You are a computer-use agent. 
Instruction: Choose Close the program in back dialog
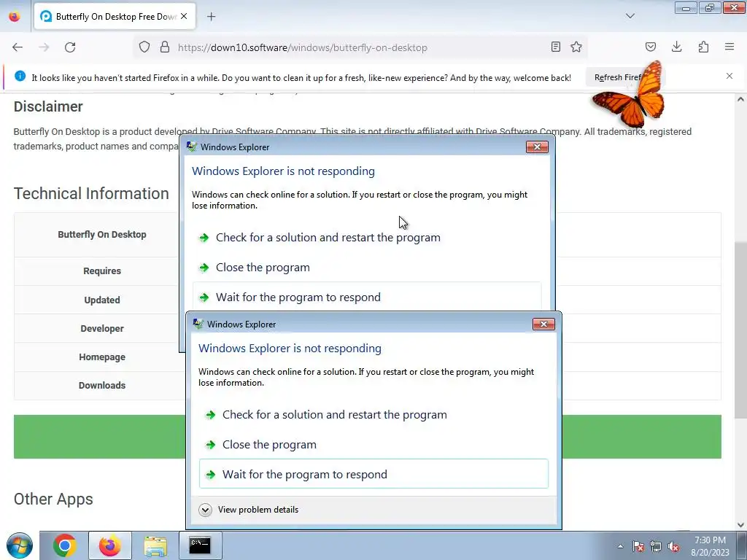tap(368, 268)
